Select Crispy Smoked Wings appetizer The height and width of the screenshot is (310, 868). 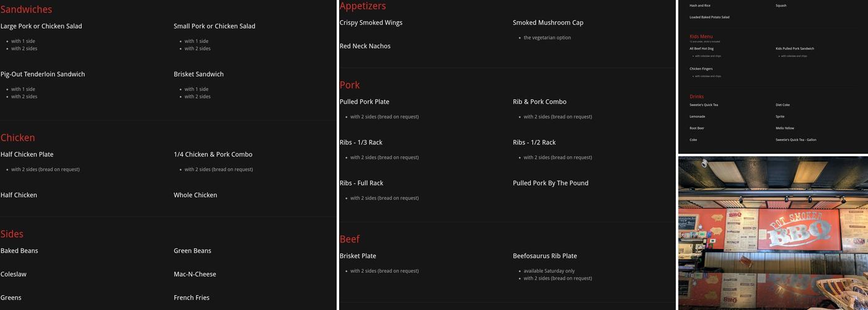tap(371, 23)
